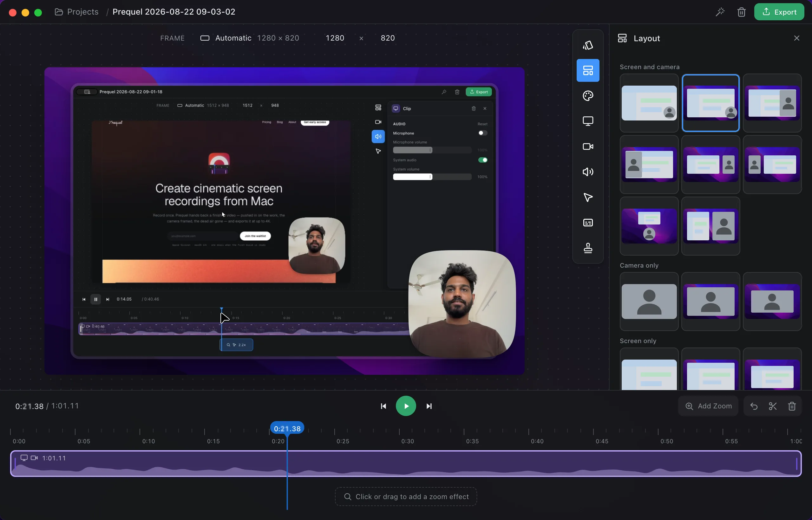This screenshot has height=520, width=812.
Task: Click the green Export button
Action: (779, 12)
